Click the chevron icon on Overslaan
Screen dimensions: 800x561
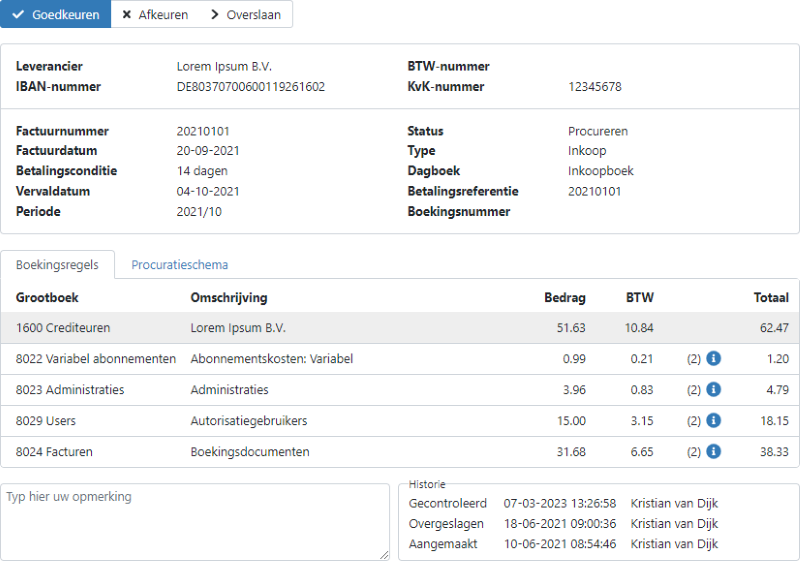click(x=215, y=15)
